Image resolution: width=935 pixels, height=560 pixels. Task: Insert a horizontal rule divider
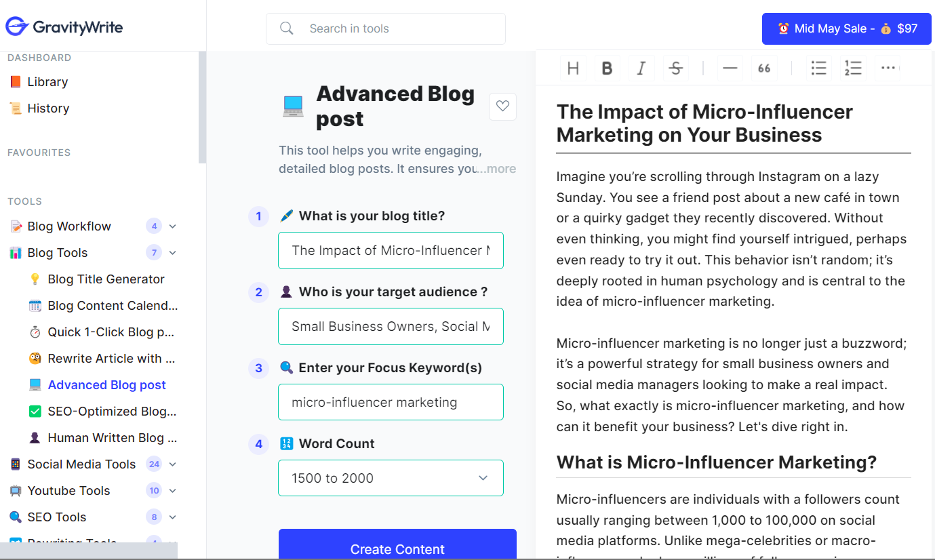pyautogui.click(x=730, y=68)
